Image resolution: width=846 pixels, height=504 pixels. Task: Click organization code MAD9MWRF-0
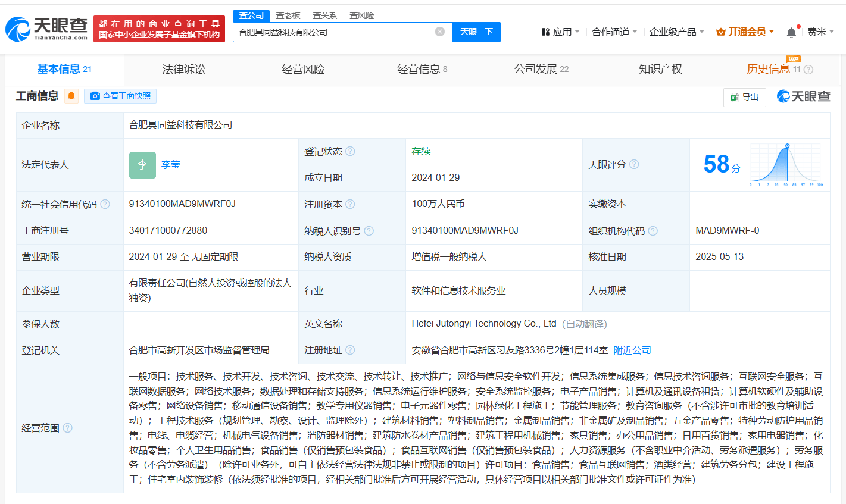pyautogui.click(x=728, y=230)
